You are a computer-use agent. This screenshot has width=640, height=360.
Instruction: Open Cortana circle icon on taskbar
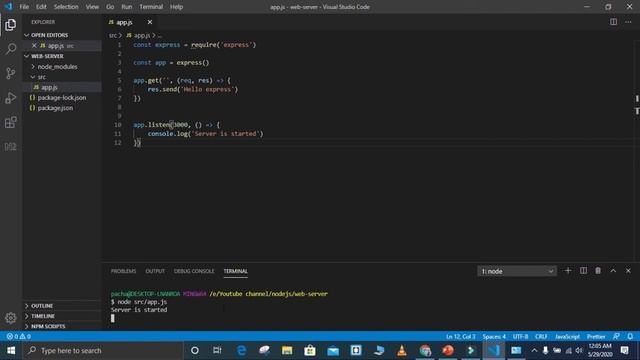(x=195, y=350)
